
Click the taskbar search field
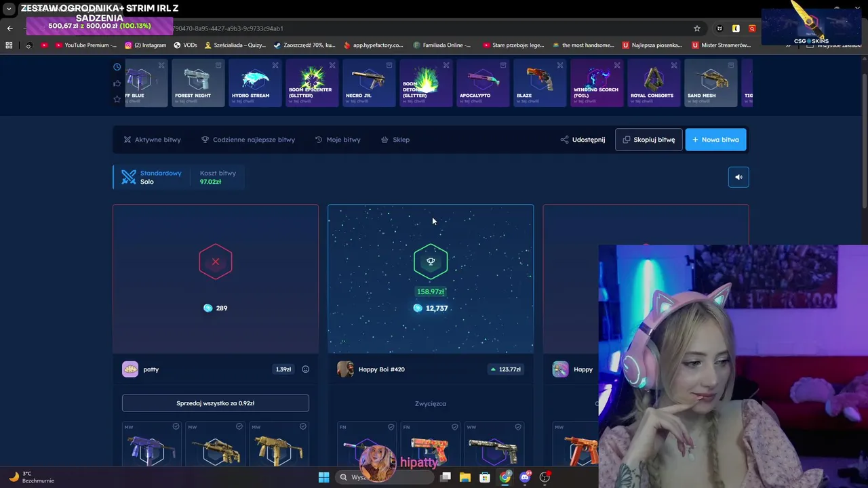tap(384, 477)
